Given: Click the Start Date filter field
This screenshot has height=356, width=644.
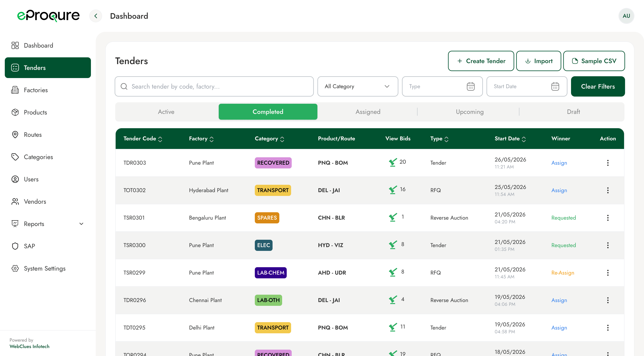Looking at the screenshot, I should 527,86.
